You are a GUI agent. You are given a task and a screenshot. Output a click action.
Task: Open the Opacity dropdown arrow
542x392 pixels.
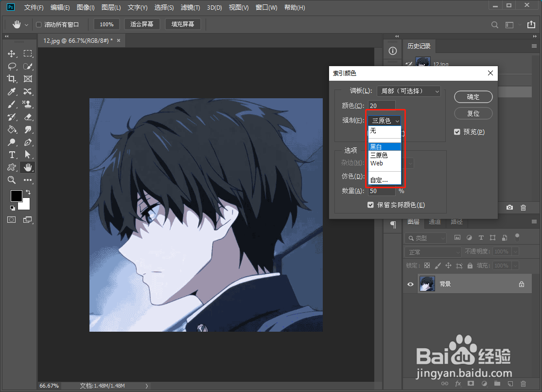[515, 251]
